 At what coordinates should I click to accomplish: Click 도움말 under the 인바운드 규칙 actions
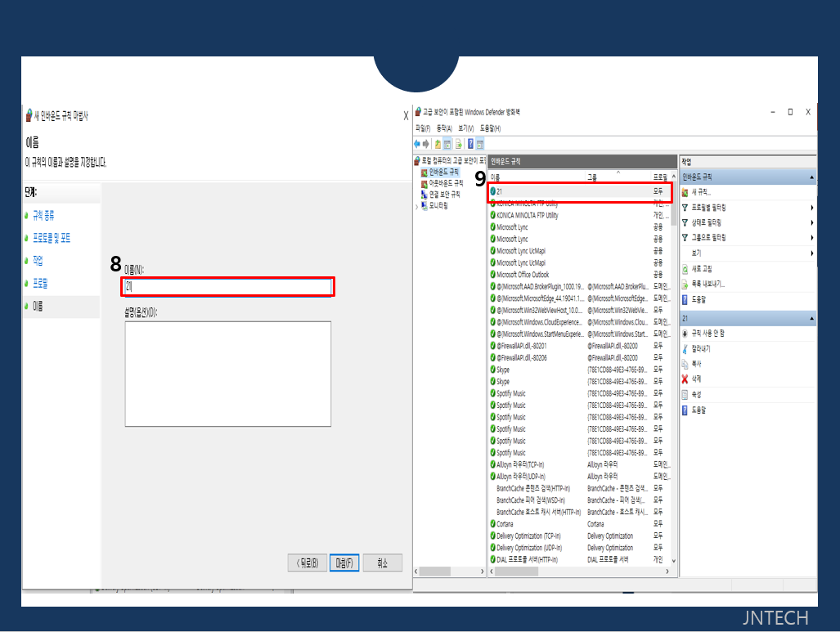click(x=699, y=299)
